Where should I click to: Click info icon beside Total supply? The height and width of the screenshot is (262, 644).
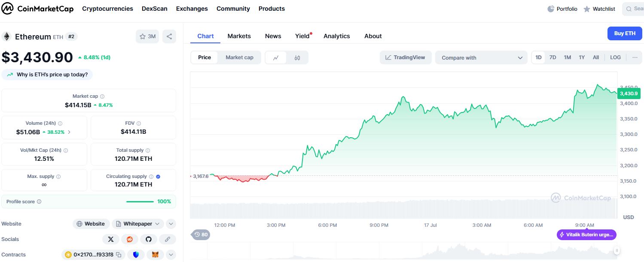[148, 151]
